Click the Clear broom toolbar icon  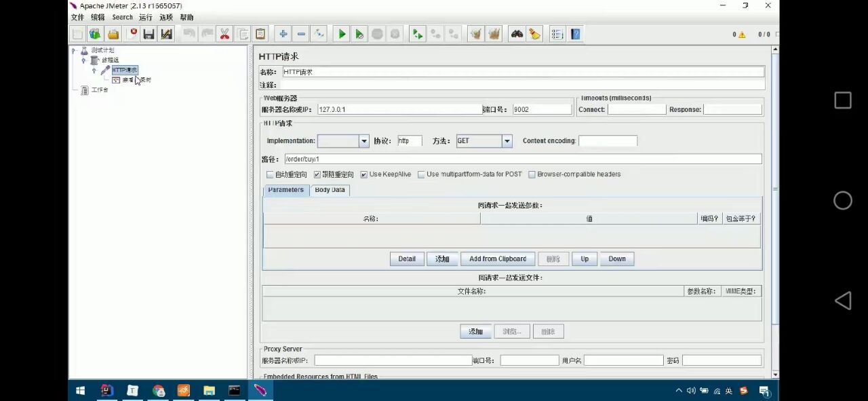click(476, 34)
